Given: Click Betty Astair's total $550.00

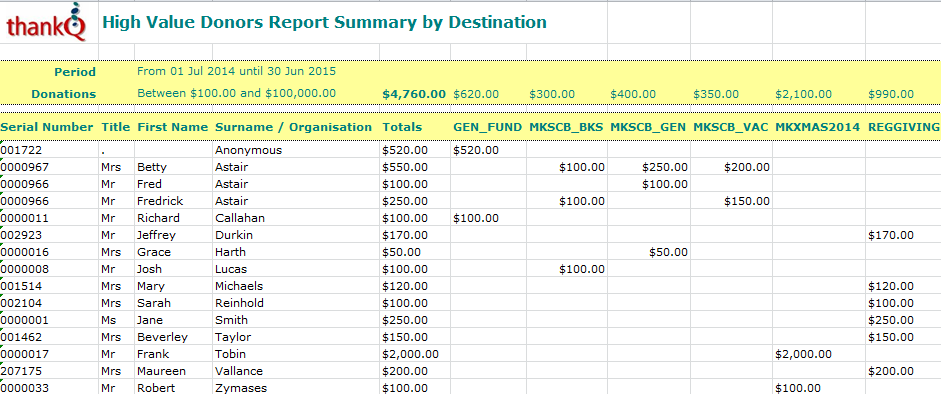Looking at the screenshot, I should pos(405,167).
